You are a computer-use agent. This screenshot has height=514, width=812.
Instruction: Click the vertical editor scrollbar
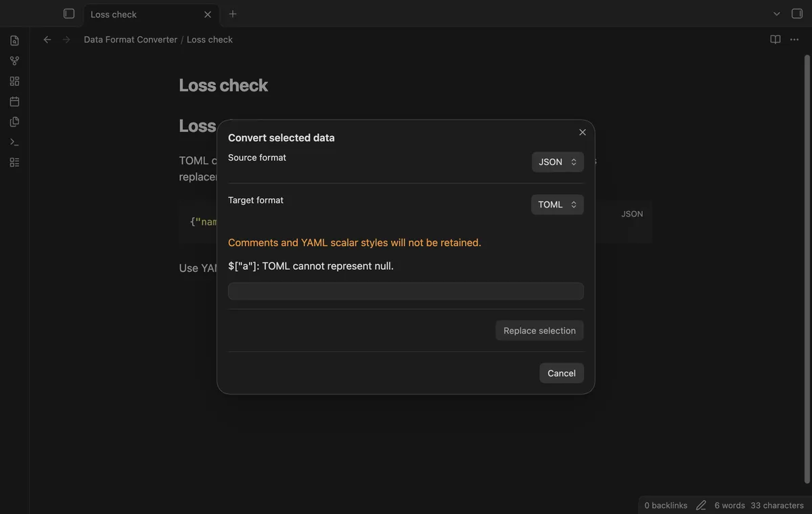(x=807, y=269)
